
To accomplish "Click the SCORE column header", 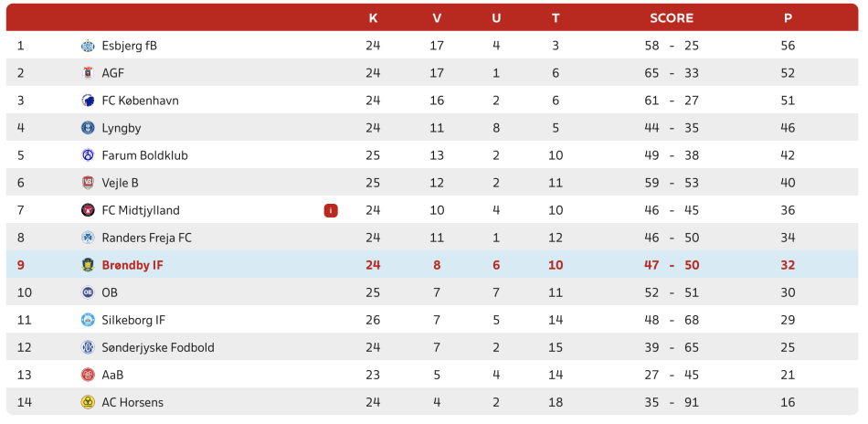I will point(672,18).
